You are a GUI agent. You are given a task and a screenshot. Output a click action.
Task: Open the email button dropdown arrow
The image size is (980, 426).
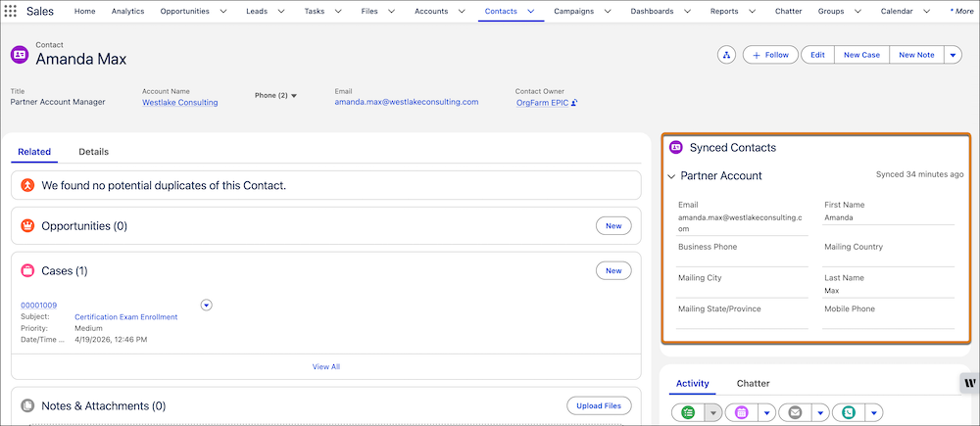coord(820,412)
